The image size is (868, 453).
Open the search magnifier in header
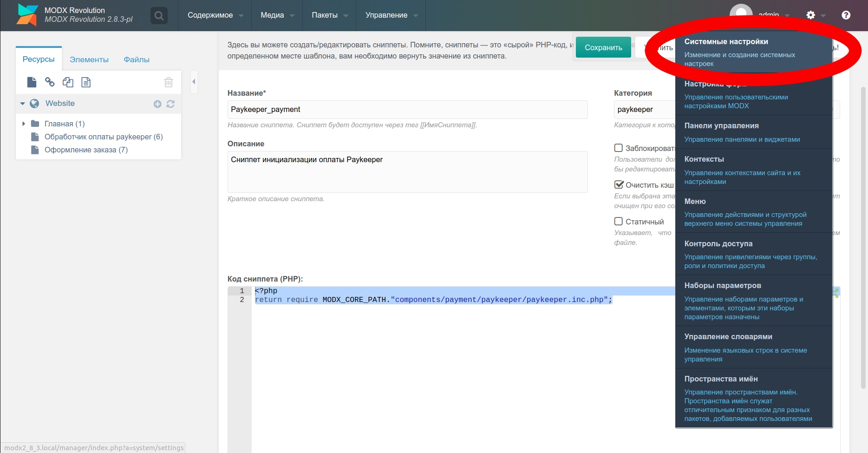(159, 16)
